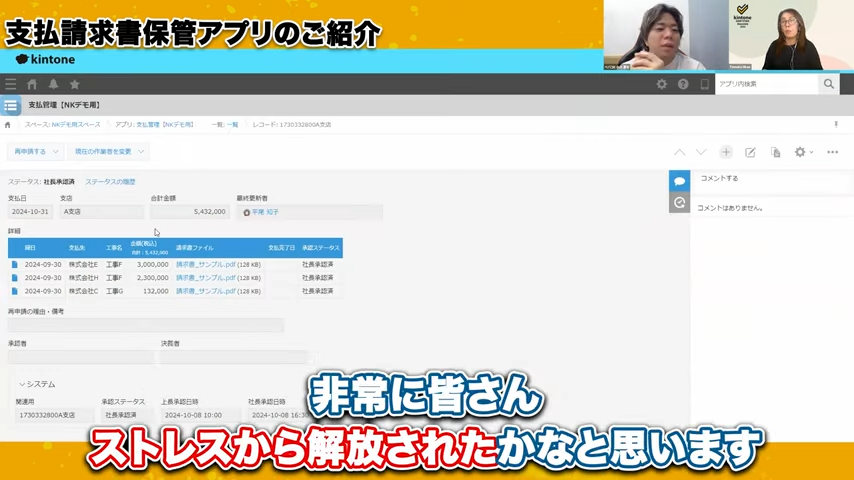Click the list view icon beside 支払管理
The height and width of the screenshot is (480, 854).
pos(10,106)
